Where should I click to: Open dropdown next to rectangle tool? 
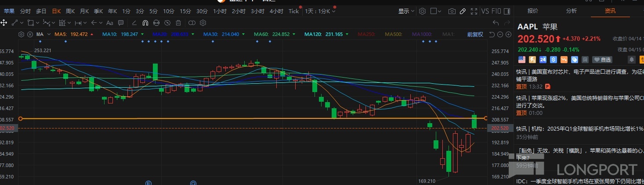coord(37,23)
